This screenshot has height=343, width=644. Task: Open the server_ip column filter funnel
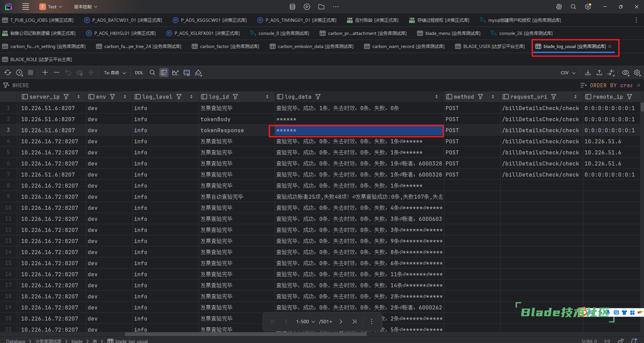click(x=66, y=97)
